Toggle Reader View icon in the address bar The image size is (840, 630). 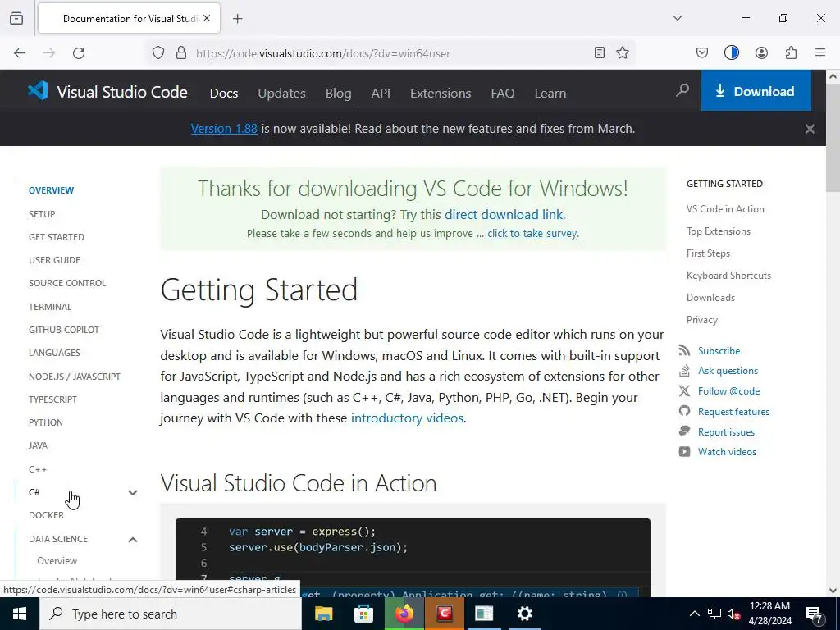pos(600,52)
